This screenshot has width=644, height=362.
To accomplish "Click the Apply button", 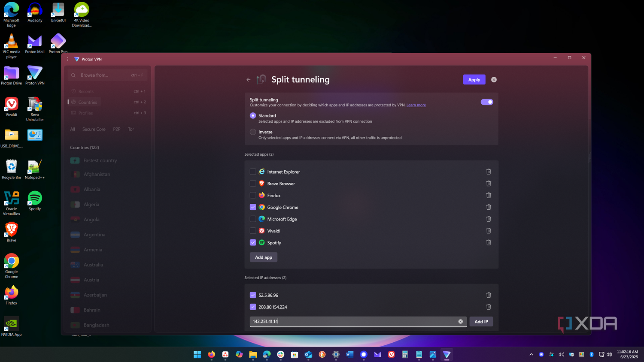I will coord(474,80).
